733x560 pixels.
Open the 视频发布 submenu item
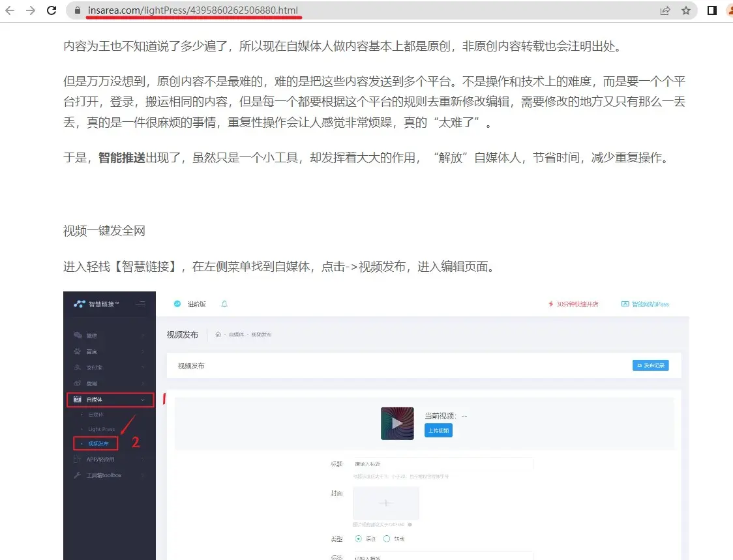click(99, 444)
